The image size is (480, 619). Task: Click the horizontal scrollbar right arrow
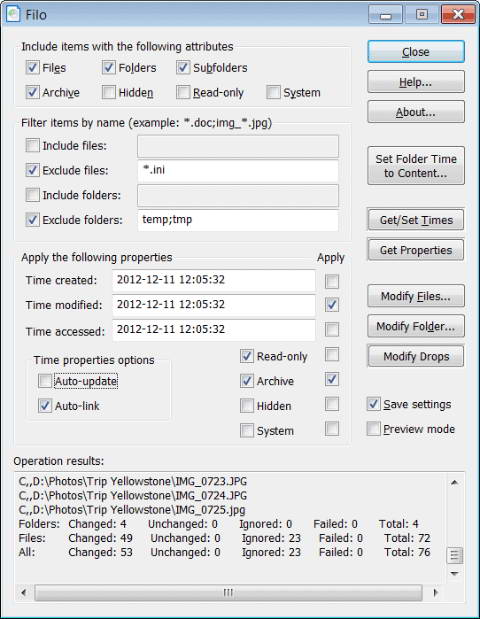click(435, 592)
